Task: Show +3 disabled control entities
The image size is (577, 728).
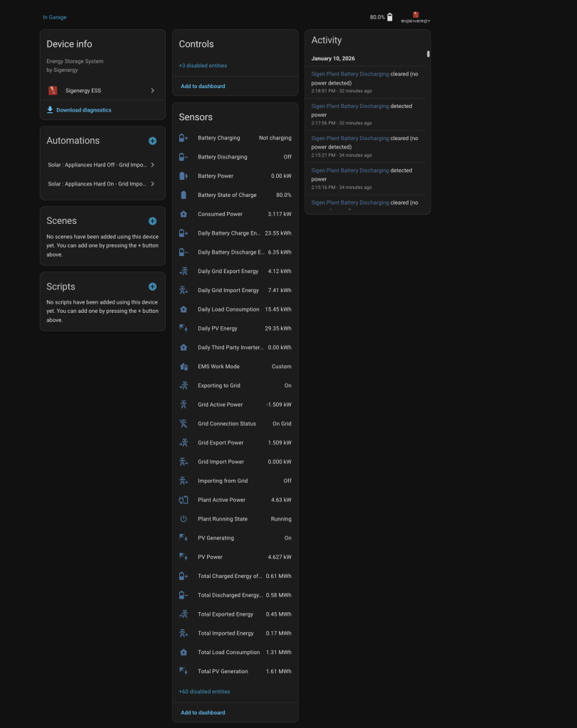Action: 203,65
